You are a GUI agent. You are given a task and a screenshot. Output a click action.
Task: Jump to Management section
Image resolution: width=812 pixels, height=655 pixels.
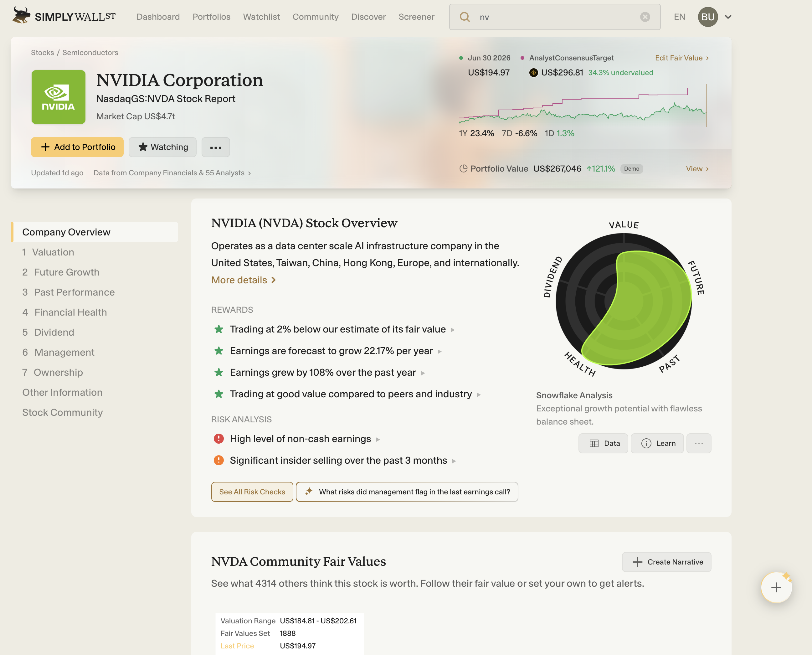[x=59, y=352]
